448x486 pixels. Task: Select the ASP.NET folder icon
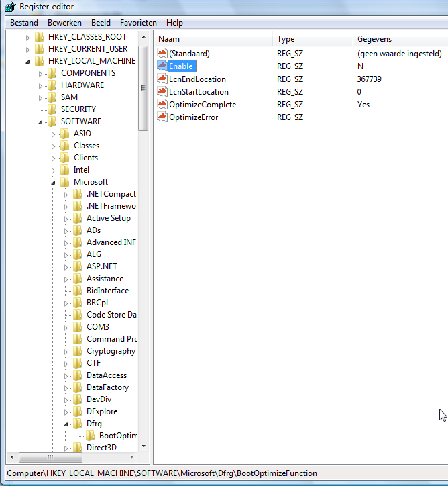(77, 266)
